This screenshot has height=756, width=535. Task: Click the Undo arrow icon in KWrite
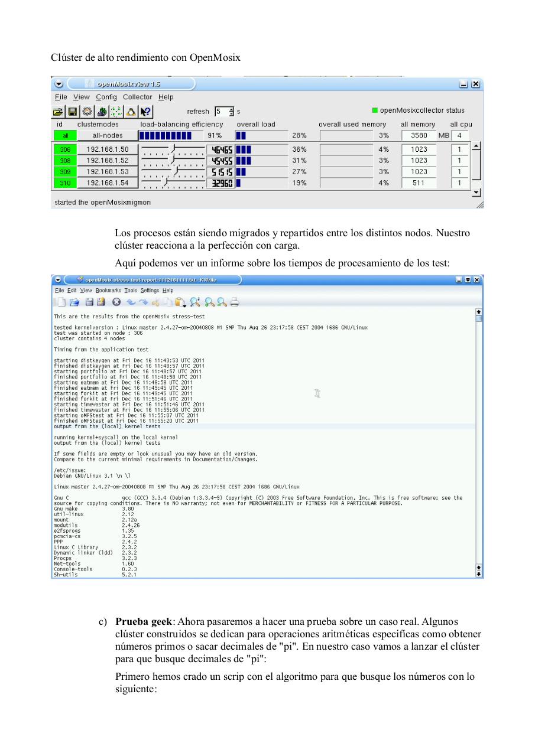click(131, 302)
